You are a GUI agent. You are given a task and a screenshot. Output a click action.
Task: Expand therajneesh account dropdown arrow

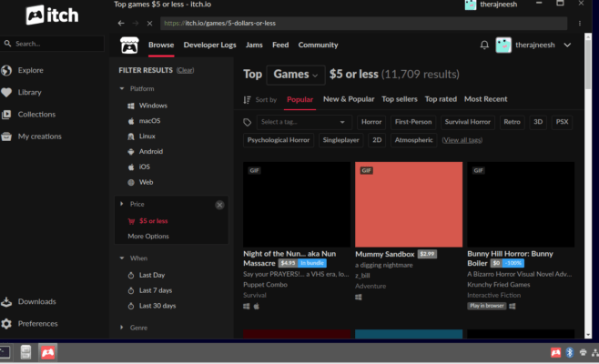[x=567, y=45]
